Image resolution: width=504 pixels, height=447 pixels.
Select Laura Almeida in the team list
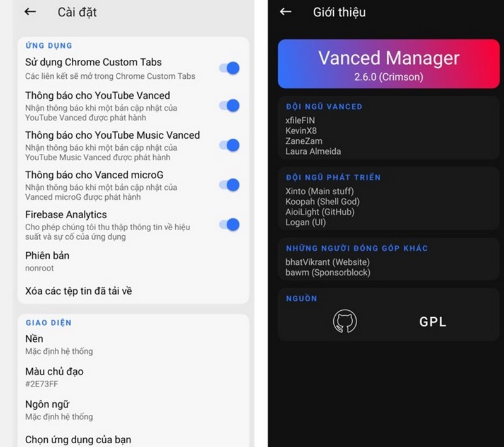(x=313, y=151)
